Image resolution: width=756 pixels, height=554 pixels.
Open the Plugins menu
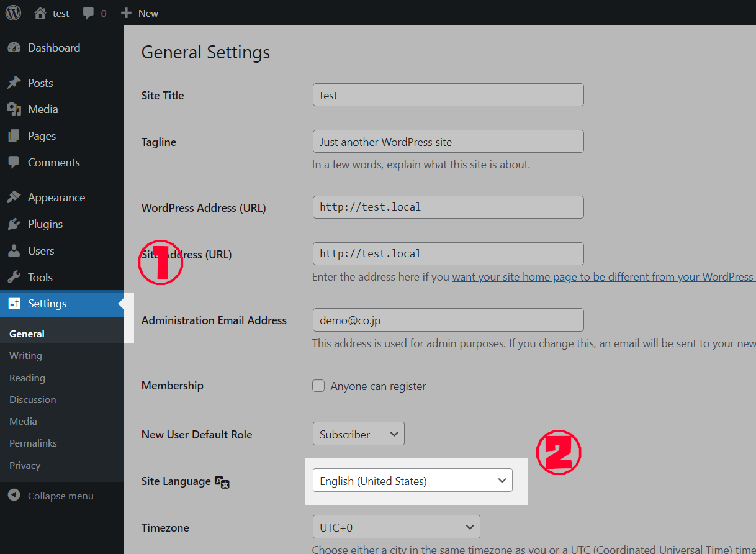(x=45, y=224)
